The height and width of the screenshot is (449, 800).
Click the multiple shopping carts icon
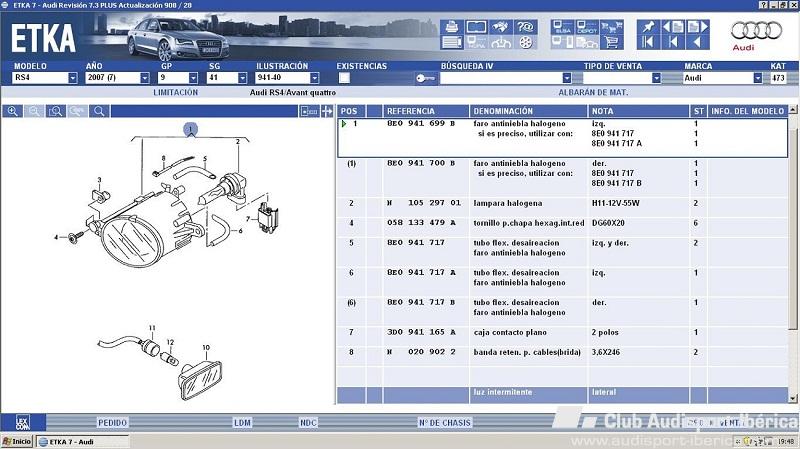611,27
